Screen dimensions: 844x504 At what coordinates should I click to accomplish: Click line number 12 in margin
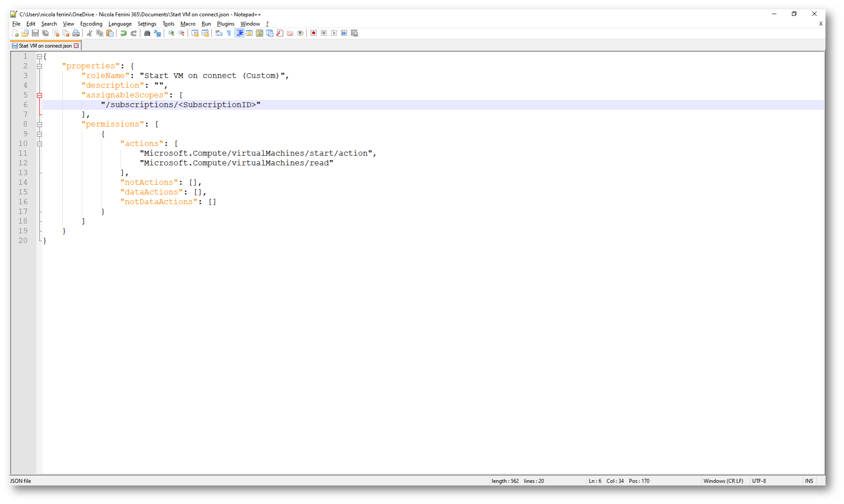click(x=23, y=163)
